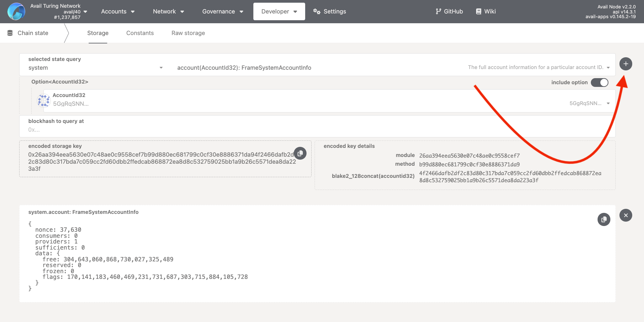Viewport: 644px width, 322px height.
Task: Copy the system.account result output
Action: pos(604,220)
